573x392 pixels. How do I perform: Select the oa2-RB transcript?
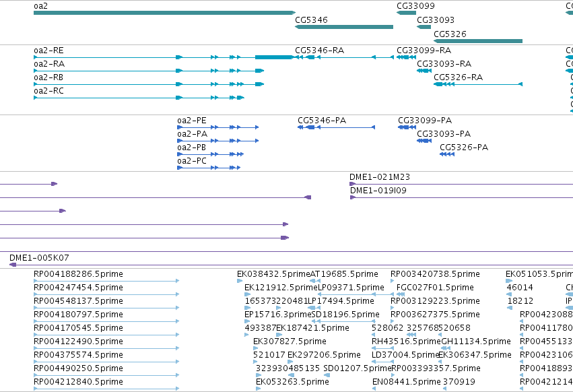click(x=149, y=84)
